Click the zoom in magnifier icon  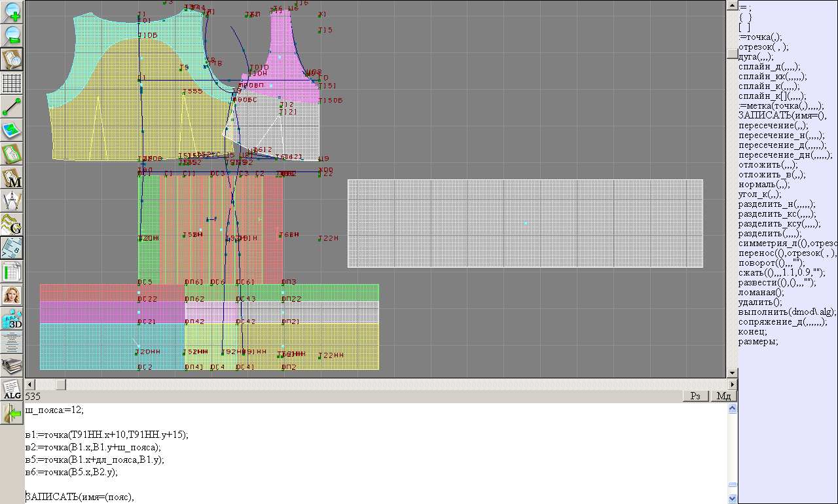[x=12, y=12]
